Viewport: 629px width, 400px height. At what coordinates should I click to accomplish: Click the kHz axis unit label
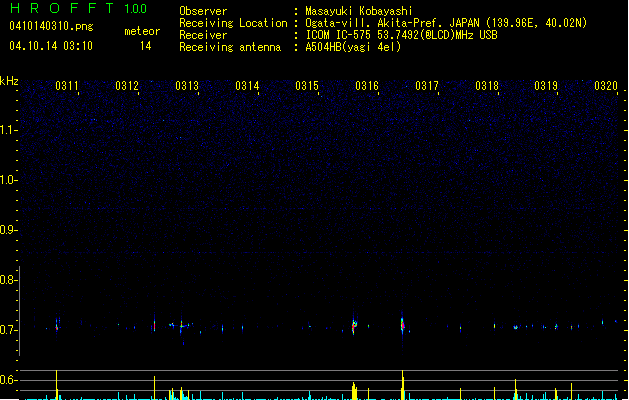tap(9, 81)
